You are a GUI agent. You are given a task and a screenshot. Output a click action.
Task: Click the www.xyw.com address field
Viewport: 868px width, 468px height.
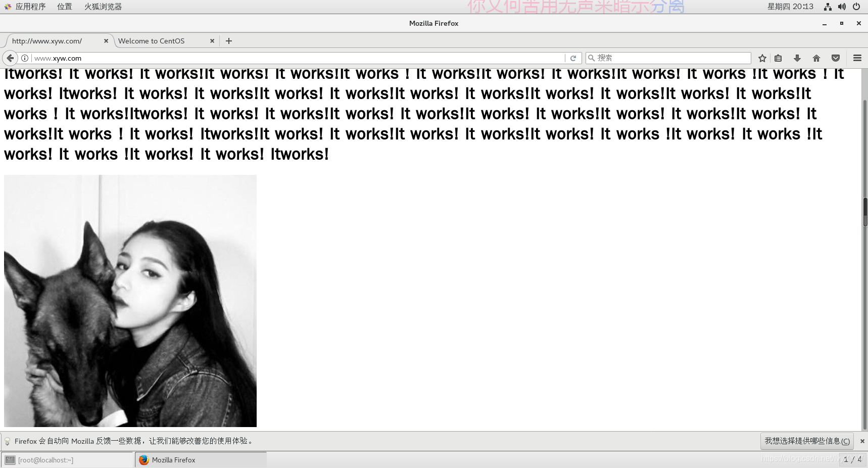(298, 58)
